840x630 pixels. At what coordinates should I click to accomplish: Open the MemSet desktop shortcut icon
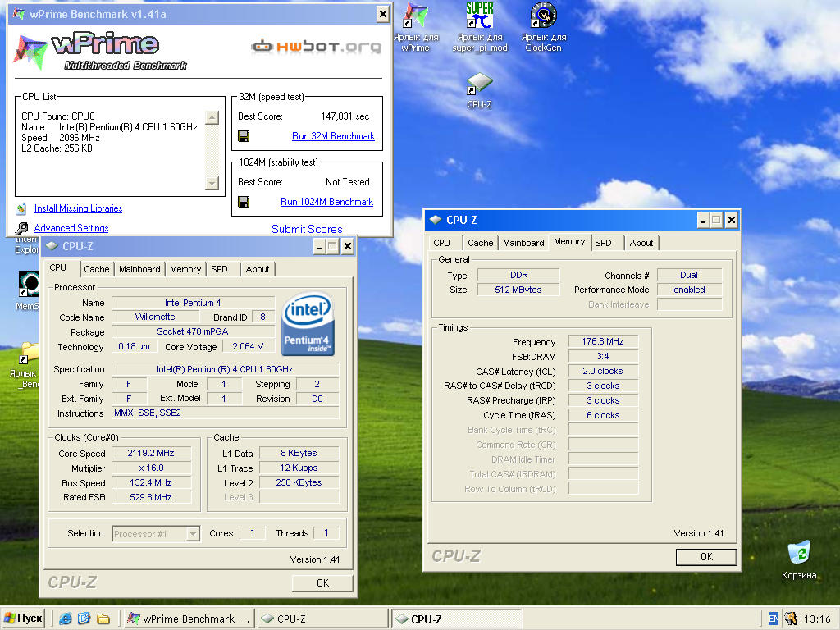[x=28, y=284]
